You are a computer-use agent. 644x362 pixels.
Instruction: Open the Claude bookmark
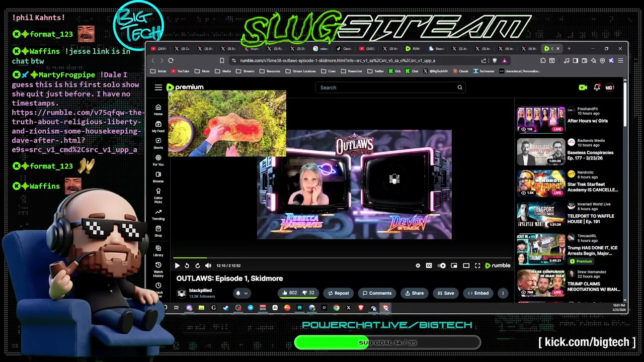click(x=460, y=71)
